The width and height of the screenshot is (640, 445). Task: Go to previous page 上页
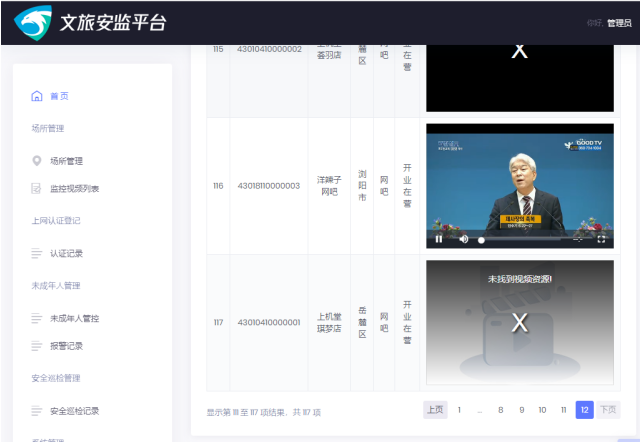435,409
